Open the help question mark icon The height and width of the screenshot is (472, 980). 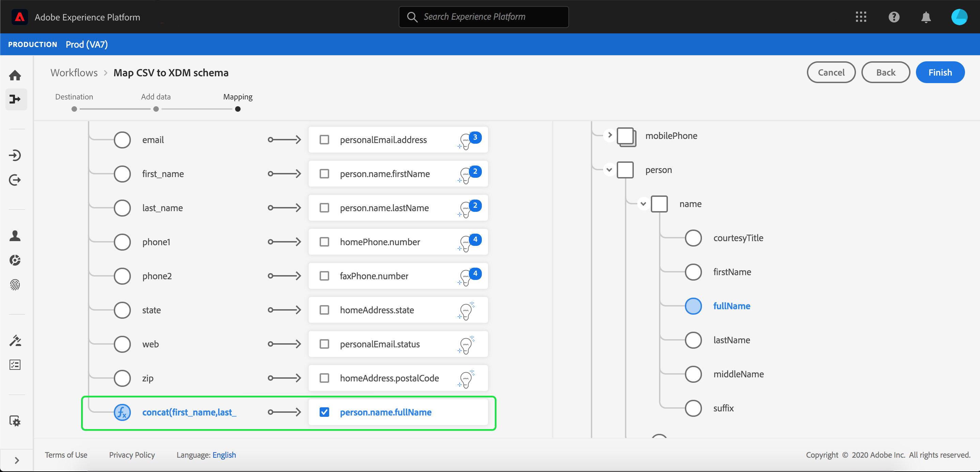[x=894, y=17]
